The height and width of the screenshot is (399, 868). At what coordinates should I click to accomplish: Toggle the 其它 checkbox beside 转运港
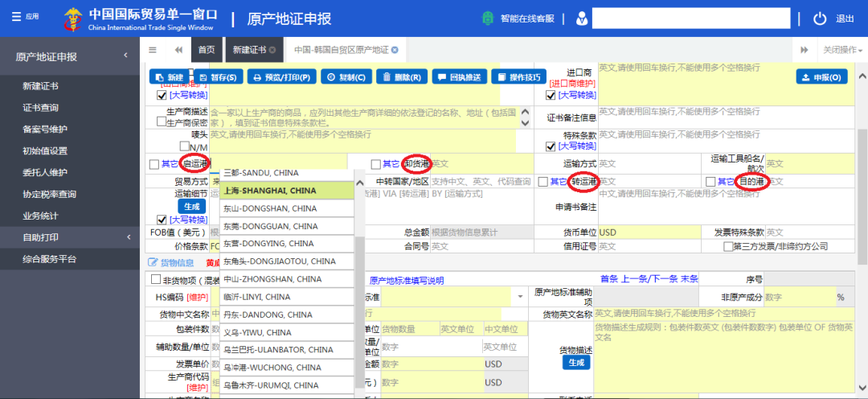pyautogui.click(x=543, y=181)
